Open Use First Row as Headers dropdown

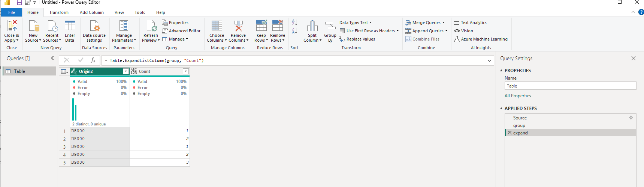(x=369, y=31)
